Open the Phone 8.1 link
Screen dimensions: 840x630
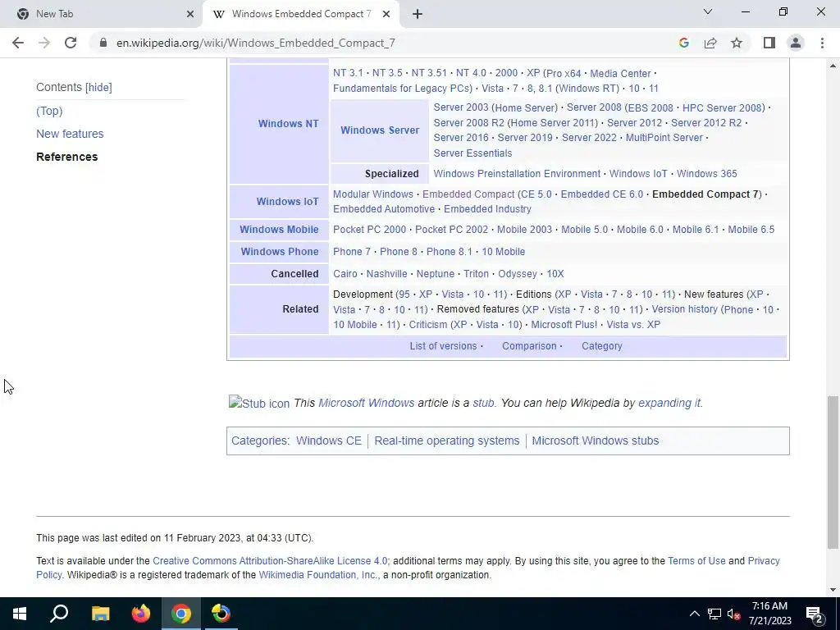pyautogui.click(x=449, y=252)
